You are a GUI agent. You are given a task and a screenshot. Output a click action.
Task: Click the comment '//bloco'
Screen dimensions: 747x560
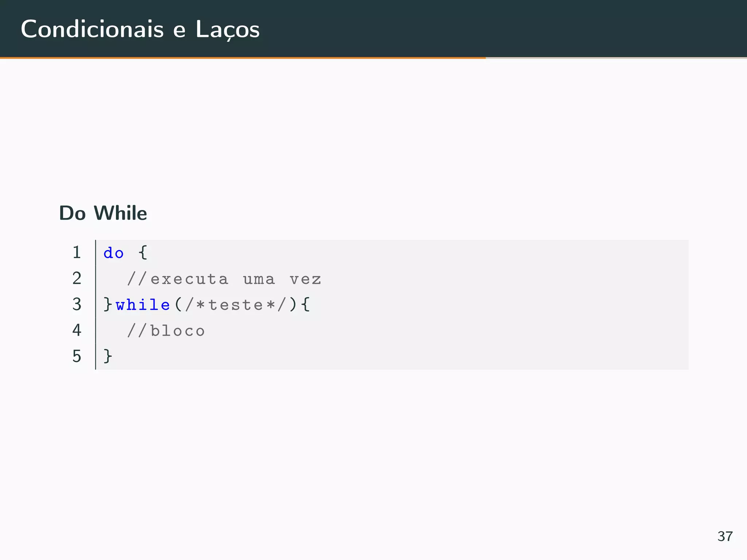coord(166,331)
